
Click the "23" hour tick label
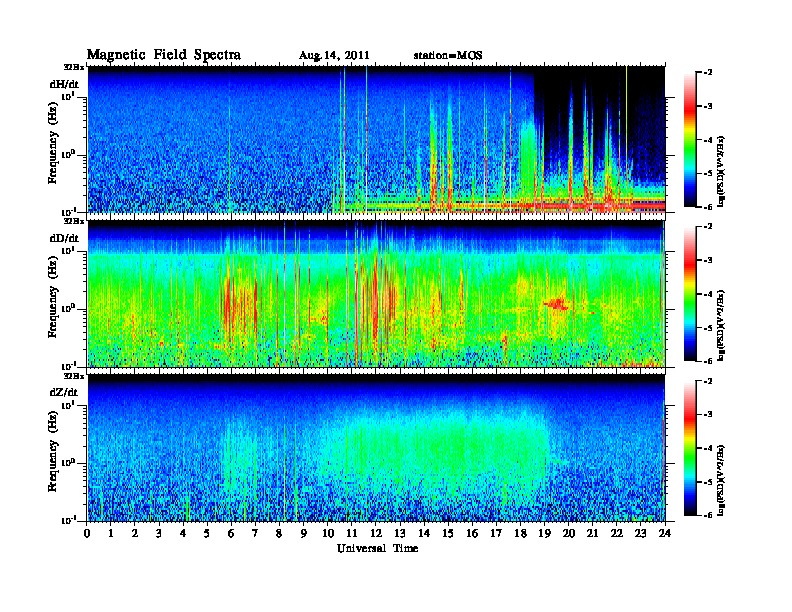[x=640, y=534]
